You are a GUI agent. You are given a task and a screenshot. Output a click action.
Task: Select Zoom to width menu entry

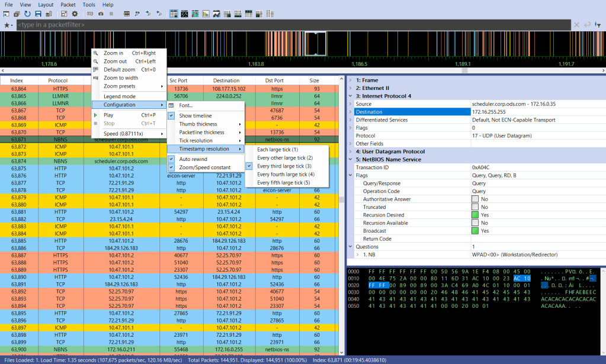120,78
